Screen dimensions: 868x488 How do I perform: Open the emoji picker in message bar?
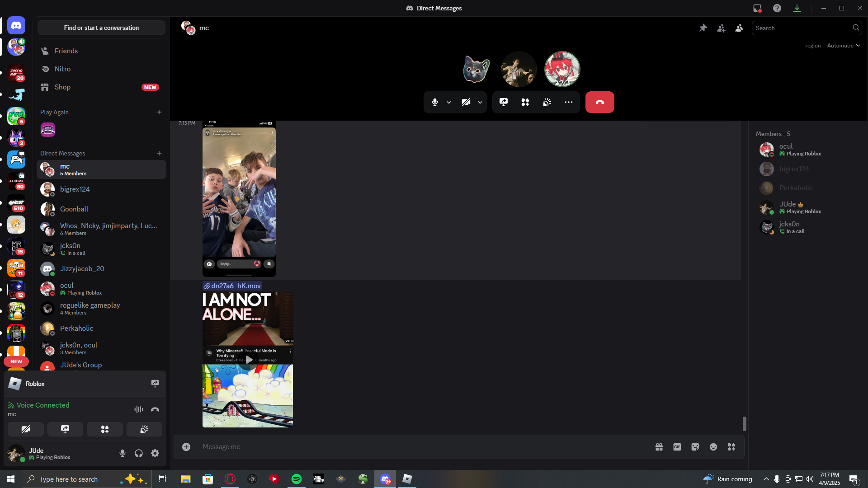[x=713, y=447]
